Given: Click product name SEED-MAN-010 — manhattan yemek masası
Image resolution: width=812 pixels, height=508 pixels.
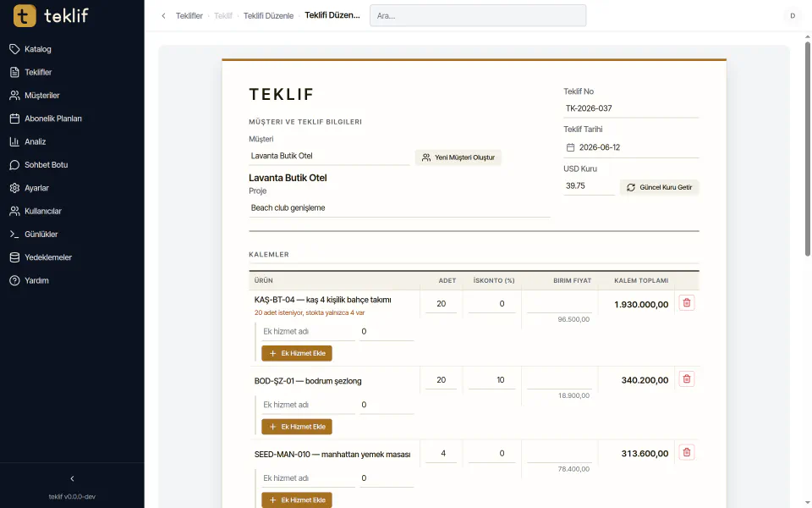Looking at the screenshot, I should tap(332, 455).
